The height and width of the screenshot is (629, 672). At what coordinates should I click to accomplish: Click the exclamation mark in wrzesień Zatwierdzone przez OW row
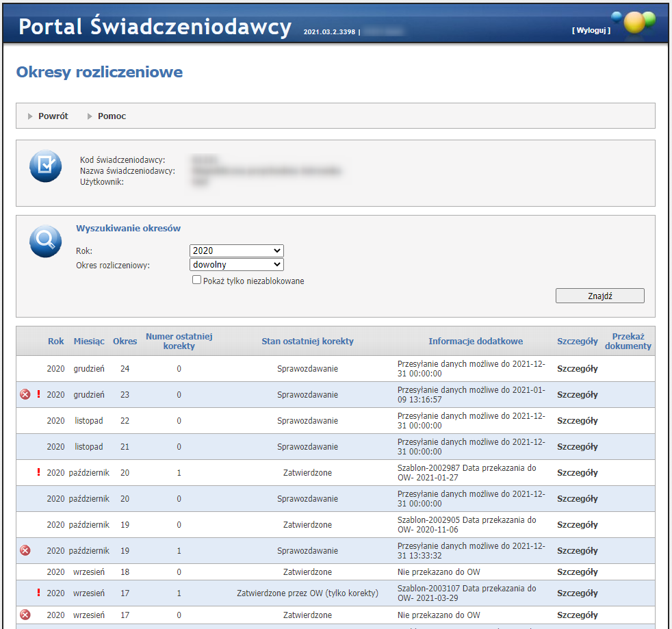(38, 593)
